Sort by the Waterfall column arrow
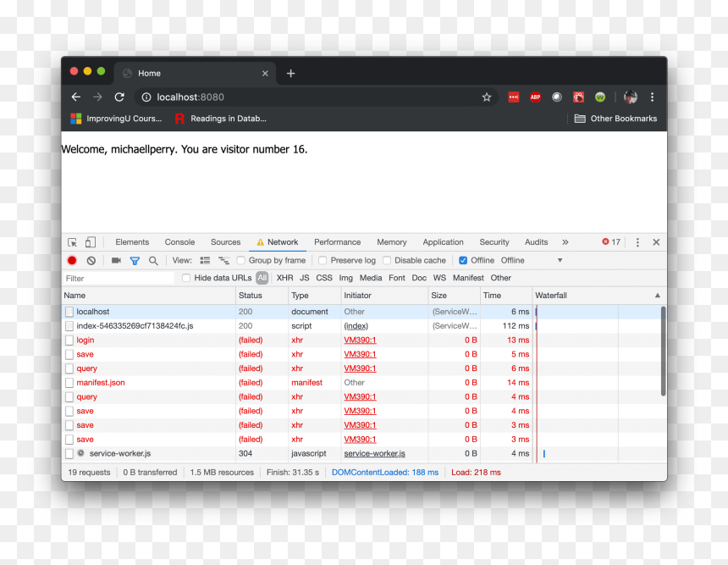728x565 pixels. click(658, 296)
